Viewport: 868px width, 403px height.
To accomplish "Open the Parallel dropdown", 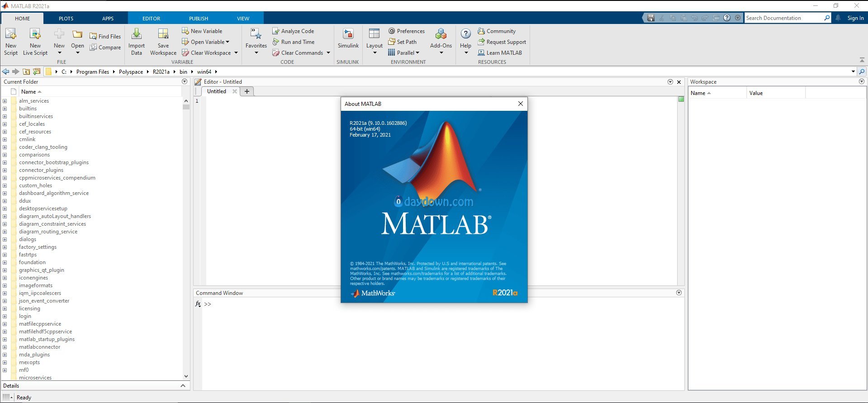I will coord(403,52).
